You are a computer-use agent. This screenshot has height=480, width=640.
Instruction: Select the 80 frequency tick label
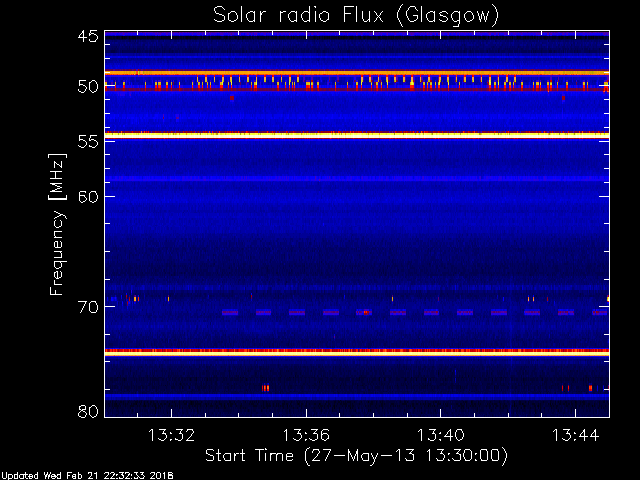[x=88, y=411]
